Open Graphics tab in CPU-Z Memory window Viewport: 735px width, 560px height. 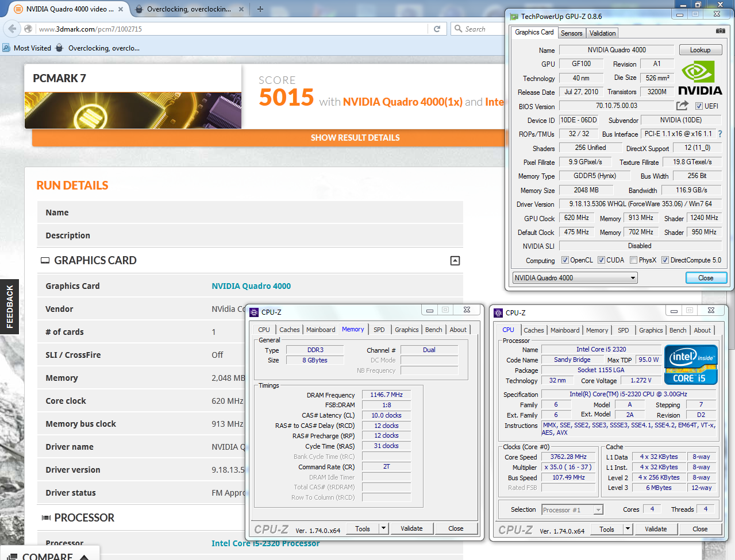407,330
